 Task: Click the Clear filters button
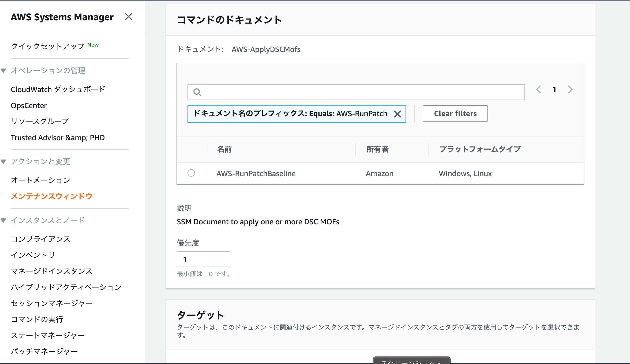pos(455,113)
